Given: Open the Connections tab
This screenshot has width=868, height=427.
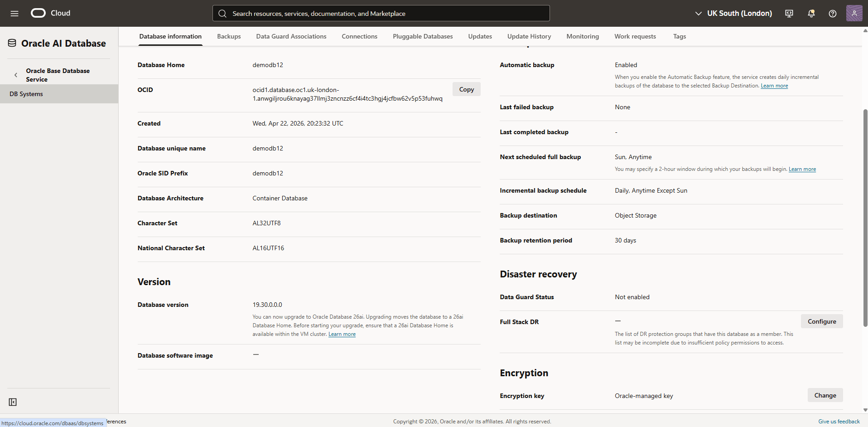Looking at the screenshot, I should click(360, 36).
